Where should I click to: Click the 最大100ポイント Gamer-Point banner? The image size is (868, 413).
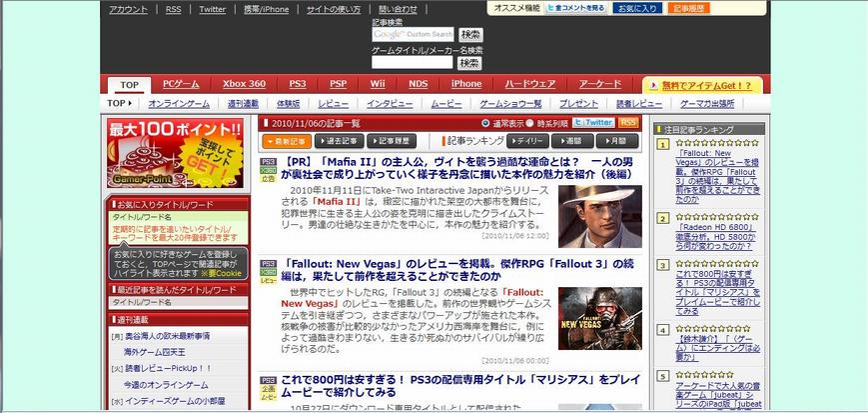tap(175, 153)
